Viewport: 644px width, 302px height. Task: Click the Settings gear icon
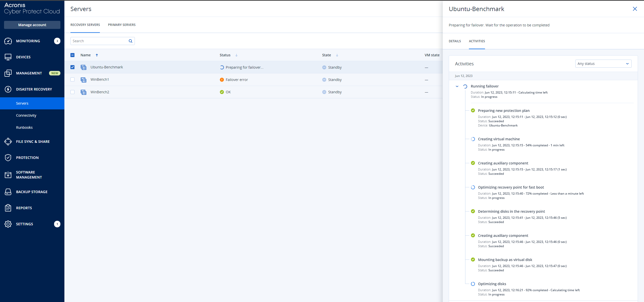point(8,224)
